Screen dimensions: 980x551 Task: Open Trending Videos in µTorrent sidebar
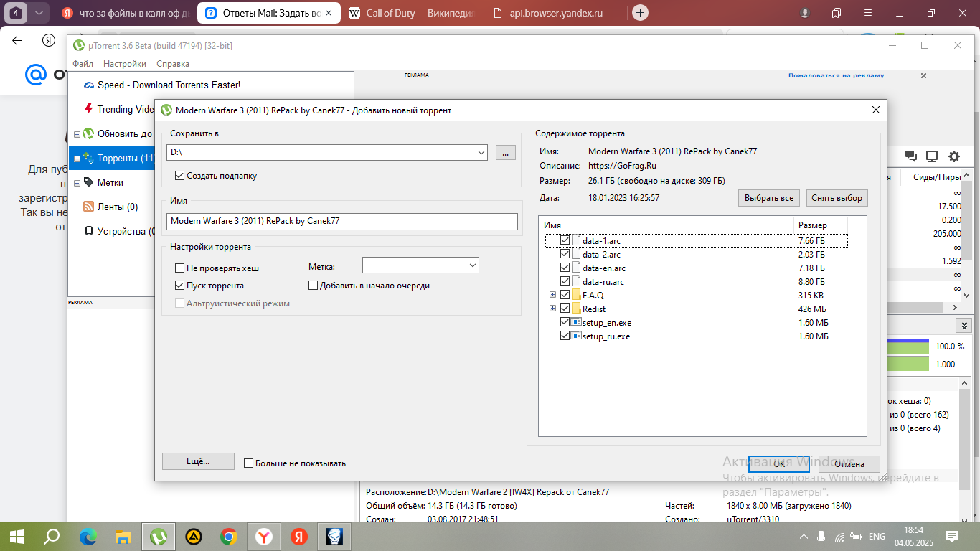119,109
